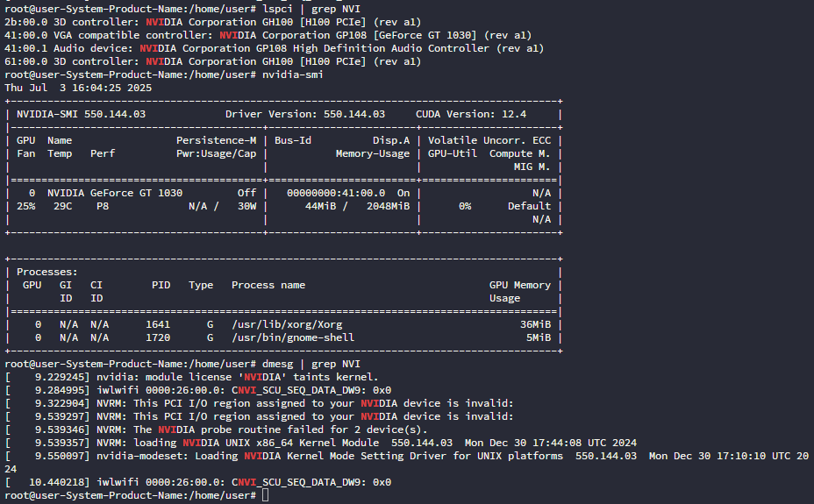Click the 'Memory-Usage' column header
814x504 pixels.
tap(373, 153)
